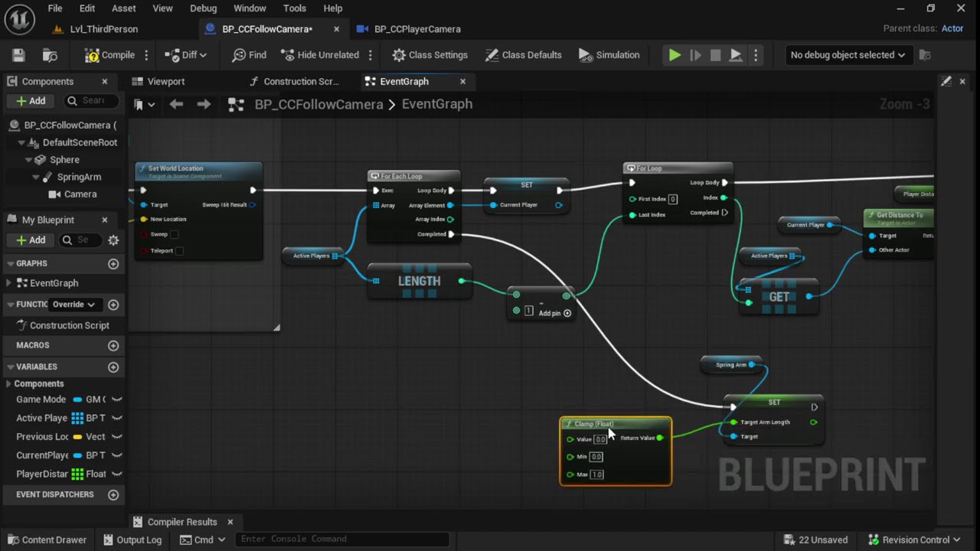Image resolution: width=980 pixels, height=551 pixels.
Task: Toggle Active Players variable visibility eye
Action: pyautogui.click(x=116, y=418)
